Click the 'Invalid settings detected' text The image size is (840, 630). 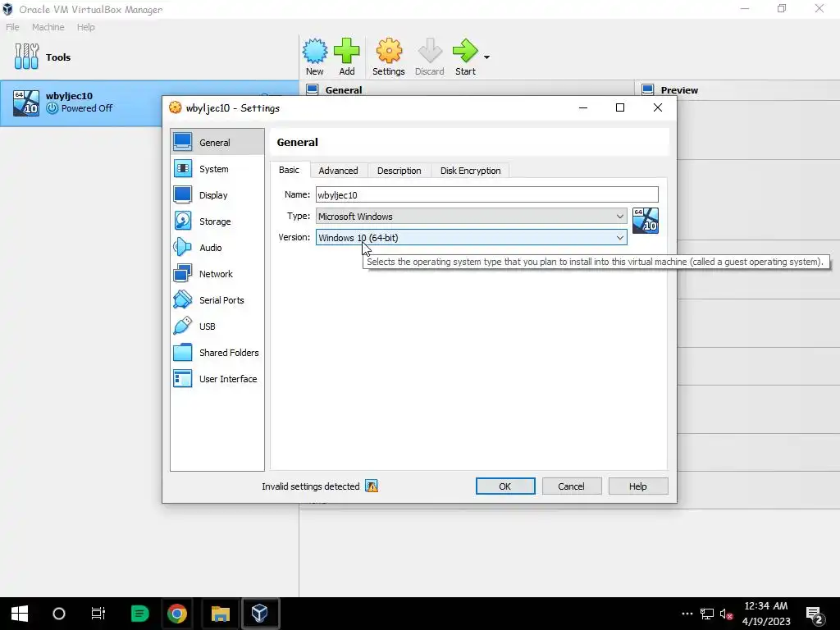[x=311, y=486]
